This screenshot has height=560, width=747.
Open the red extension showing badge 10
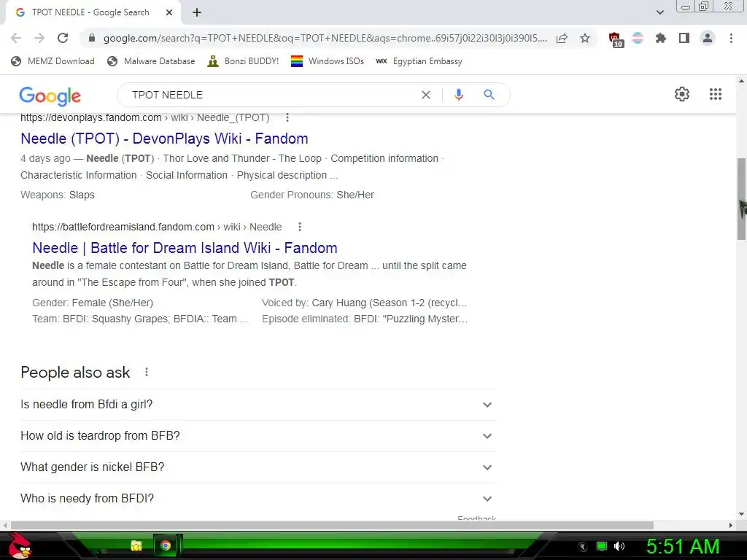(x=616, y=39)
